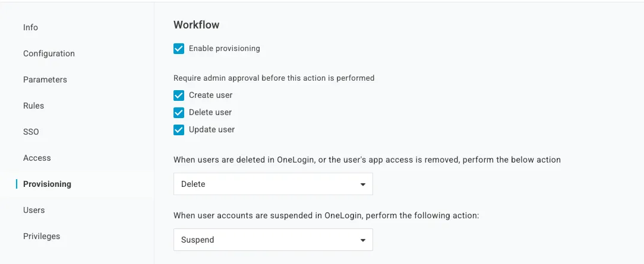The image size is (644, 264).
Task: Go to the Info tab
Action: tap(31, 27)
